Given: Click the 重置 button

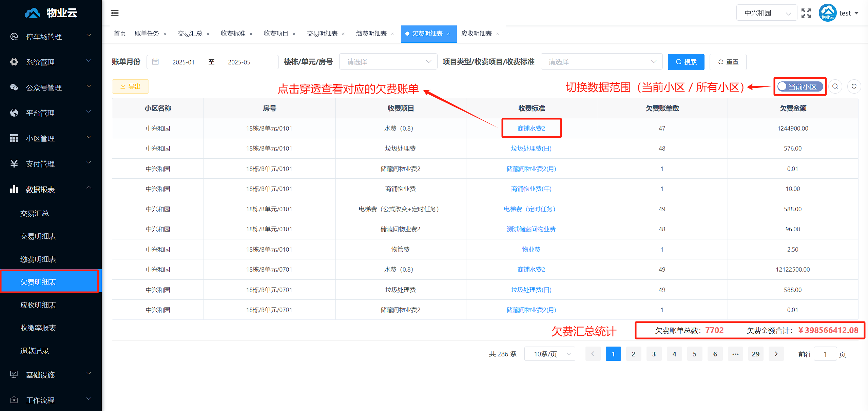Looking at the screenshot, I should [728, 62].
